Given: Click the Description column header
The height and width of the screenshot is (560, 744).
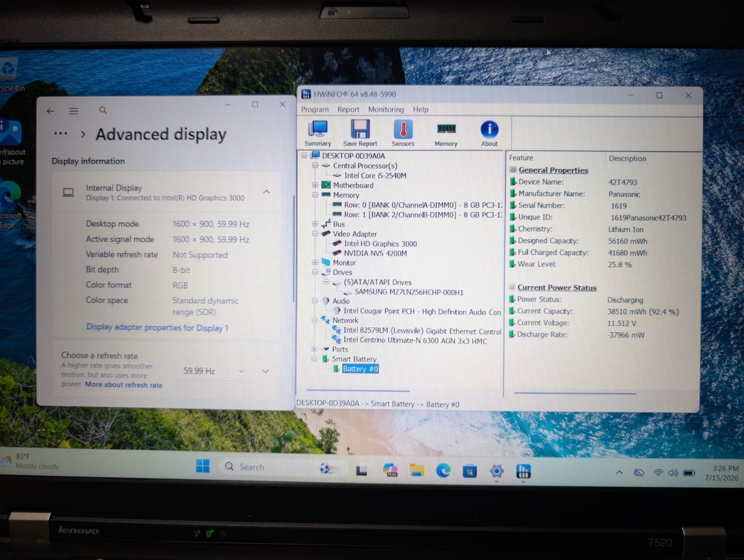Looking at the screenshot, I should pos(627,159).
